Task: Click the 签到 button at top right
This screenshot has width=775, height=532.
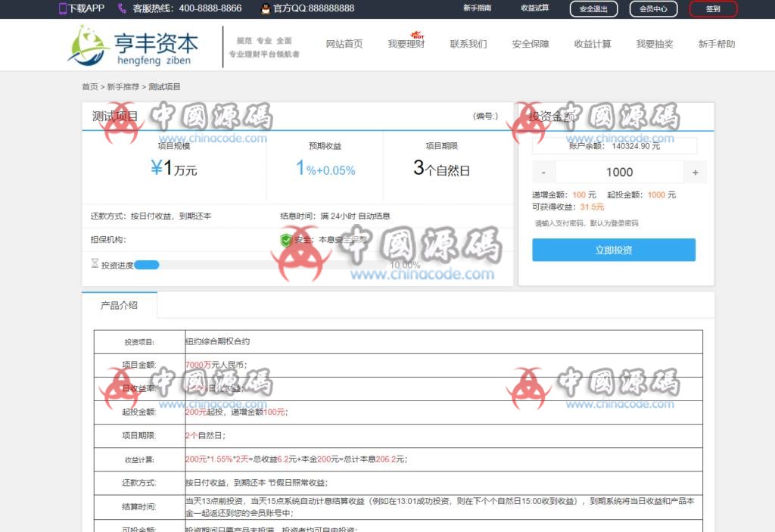Action: coord(712,10)
